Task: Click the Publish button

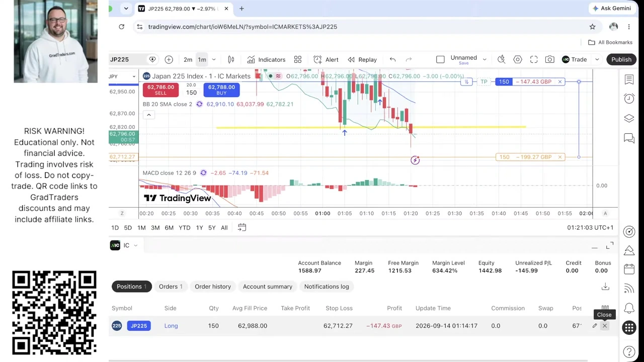Action: pyautogui.click(x=621, y=59)
